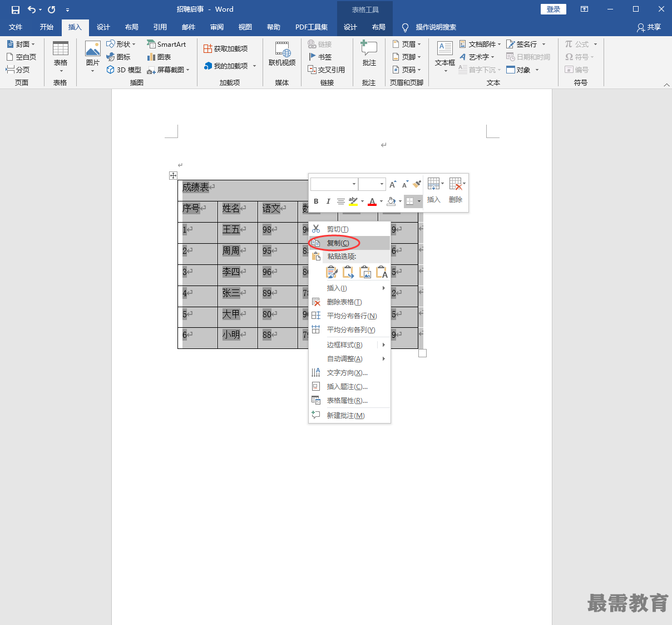Screen dimensions: 672x625
Task: Insert an Object (对象)
Action: tap(522, 70)
